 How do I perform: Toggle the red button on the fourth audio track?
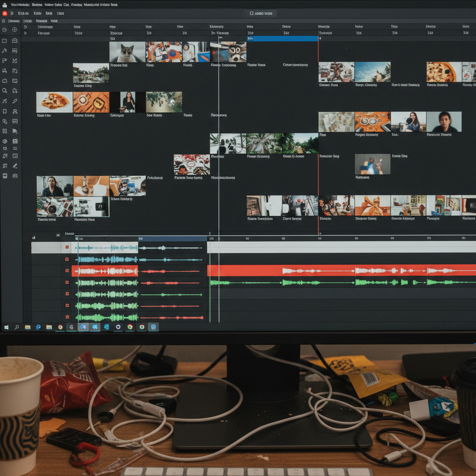pyautogui.click(x=67, y=282)
